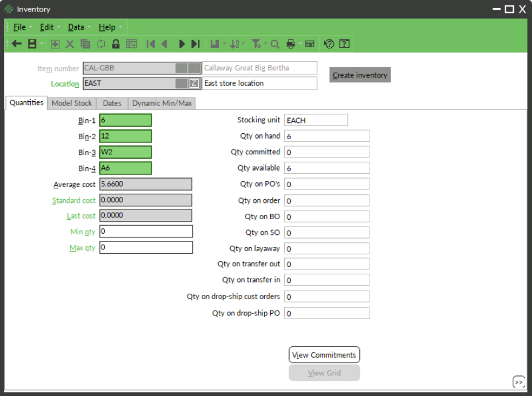Click the Average cost field
The width and height of the screenshot is (532, 396).
[x=145, y=183]
